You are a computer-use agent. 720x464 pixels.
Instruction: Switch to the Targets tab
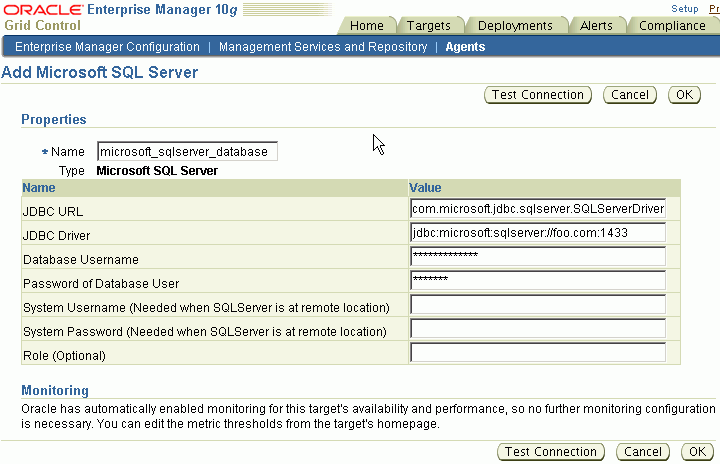428,26
